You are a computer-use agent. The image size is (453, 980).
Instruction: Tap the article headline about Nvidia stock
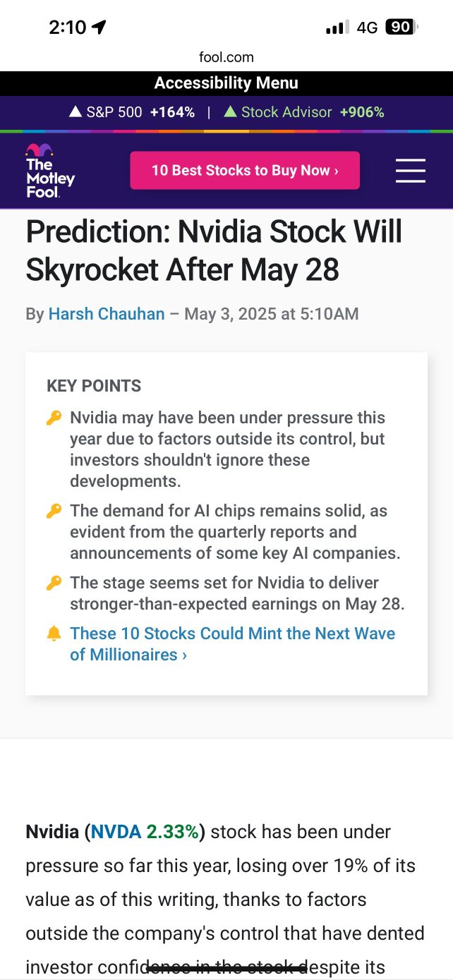[214, 250]
